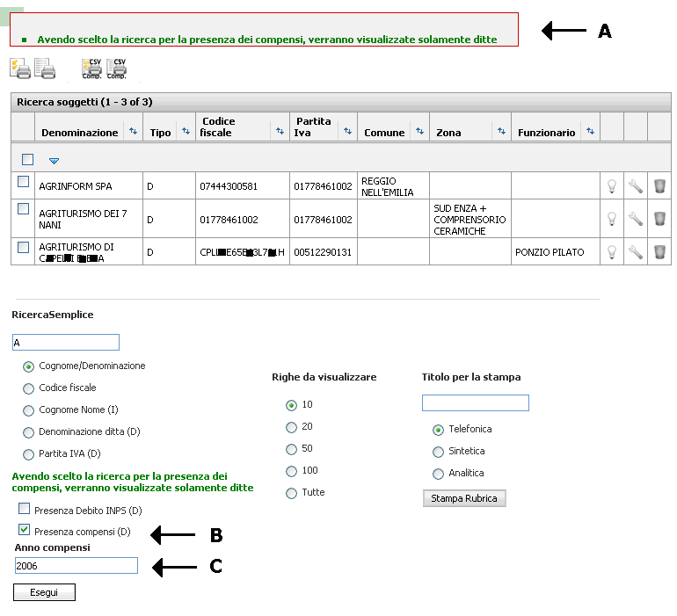Check the AGRINFORM SPA row checkbox

click(24, 182)
